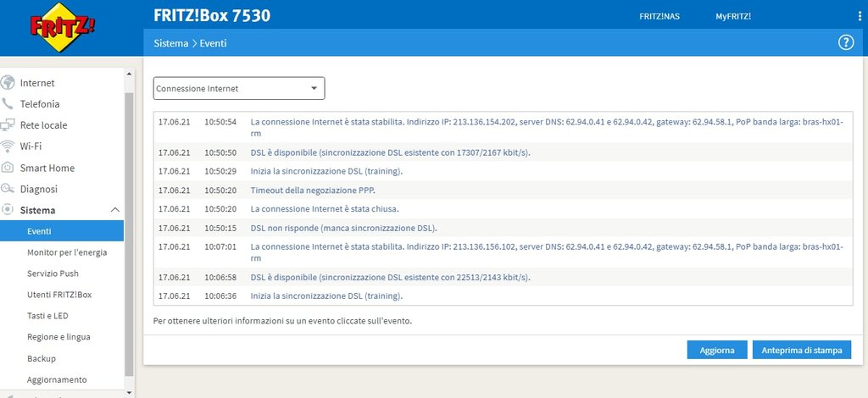Click the Smart Home icon
The height and width of the screenshot is (398, 868).
click(8, 168)
